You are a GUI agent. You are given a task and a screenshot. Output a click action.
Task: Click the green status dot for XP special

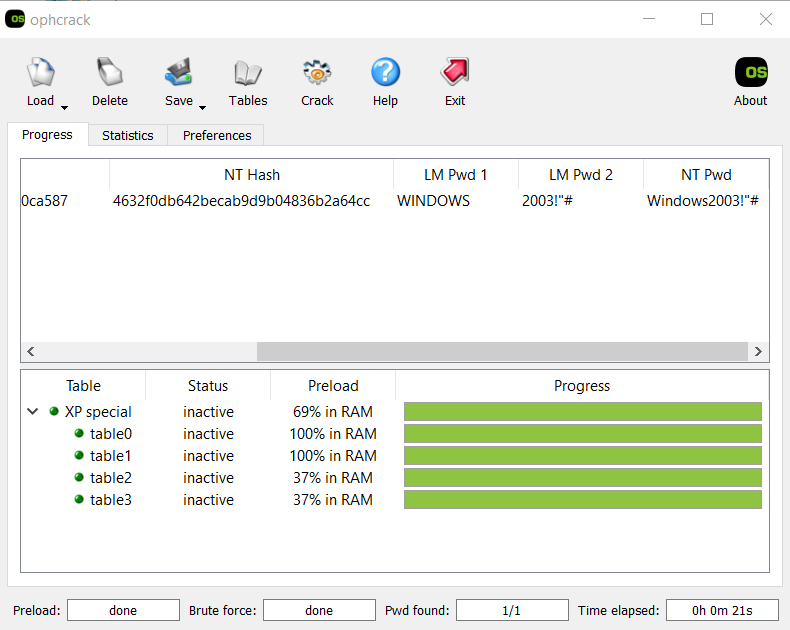54,411
